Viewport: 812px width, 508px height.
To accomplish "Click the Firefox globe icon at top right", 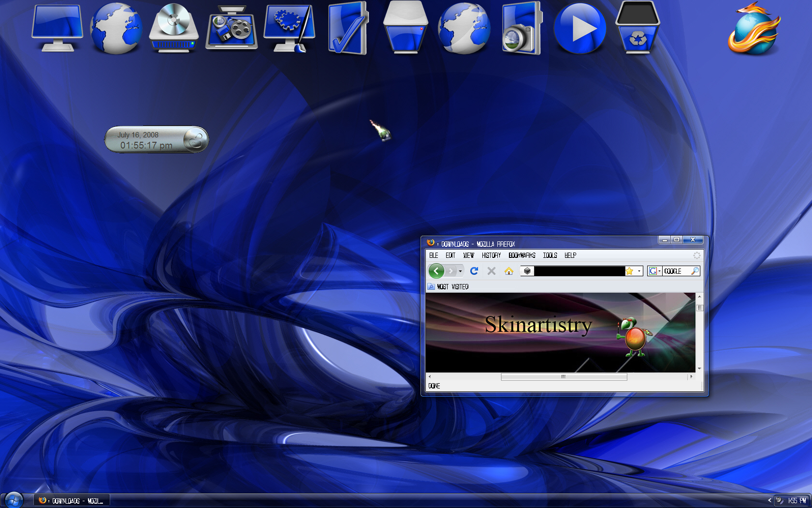I will [754, 29].
